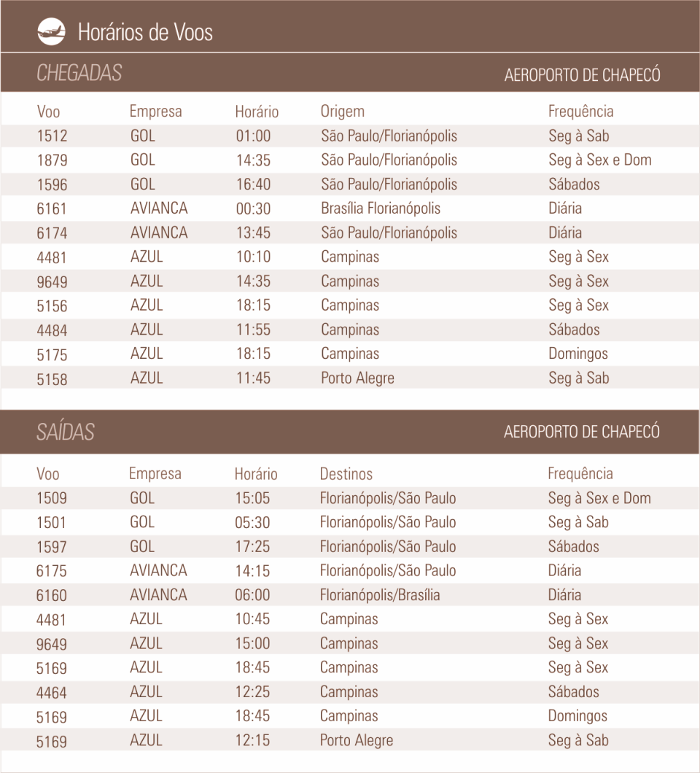The image size is (700, 773).
Task: Click Aeroporto de Chapecó label in Saídas
Action: click(x=582, y=432)
